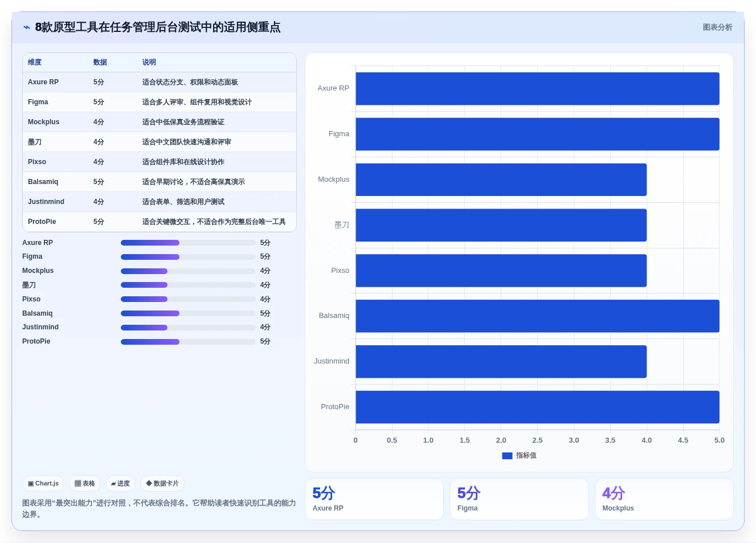The width and height of the screenshot is (756, 543).
Task: Toggle the 指标值 legend swatch
Action: pos(507,456)
